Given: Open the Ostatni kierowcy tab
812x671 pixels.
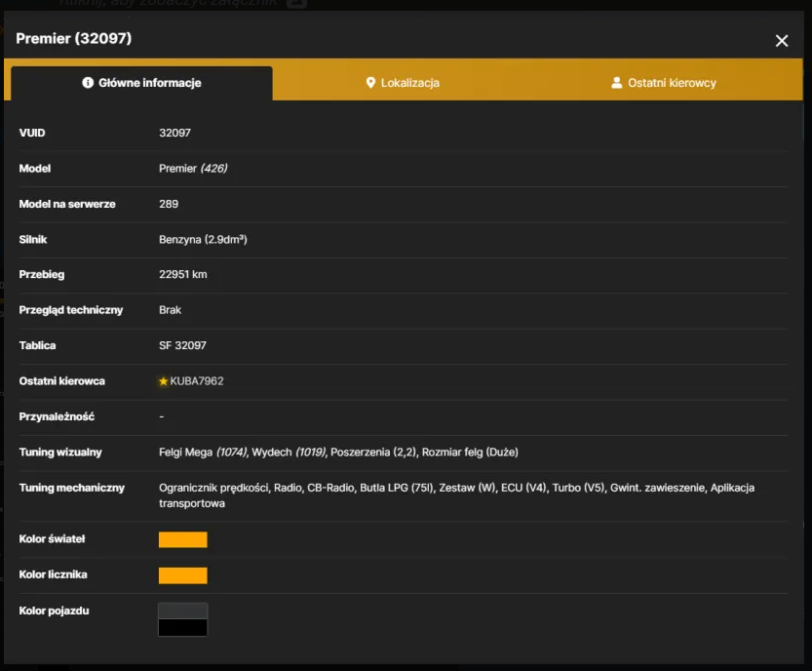Looking at the screenshot, I should [x=664, y=83].
